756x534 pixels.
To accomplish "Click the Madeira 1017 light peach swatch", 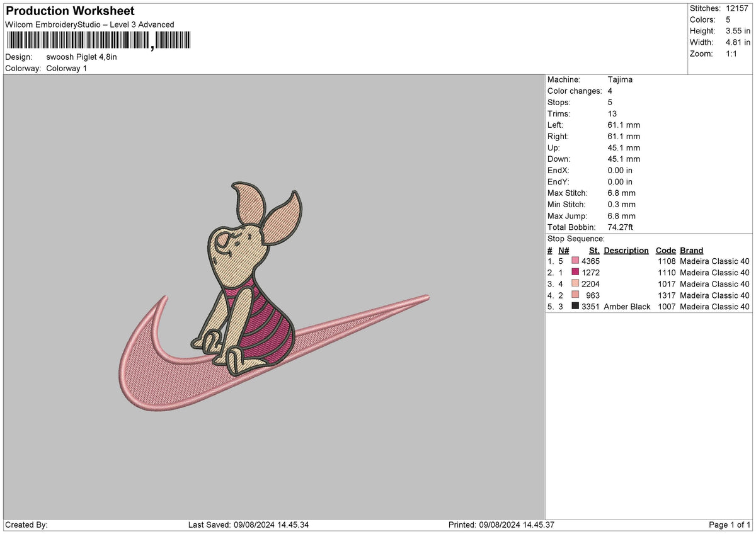I will coord(575,284).
